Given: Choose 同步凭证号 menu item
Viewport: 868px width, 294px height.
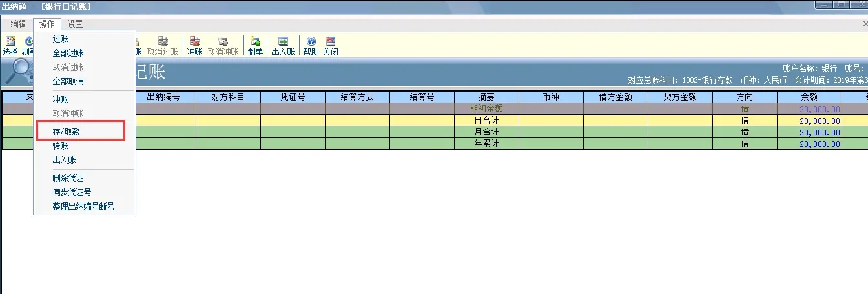Looking at the screenshot, I should (72, 192).
